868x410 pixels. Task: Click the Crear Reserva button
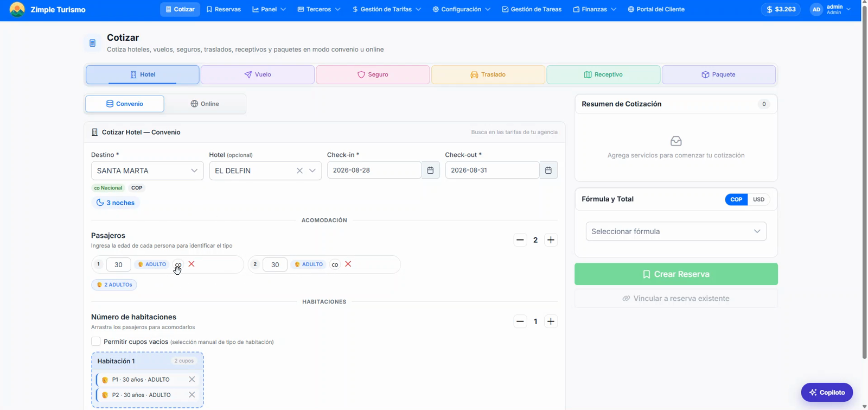coord(676,274)
